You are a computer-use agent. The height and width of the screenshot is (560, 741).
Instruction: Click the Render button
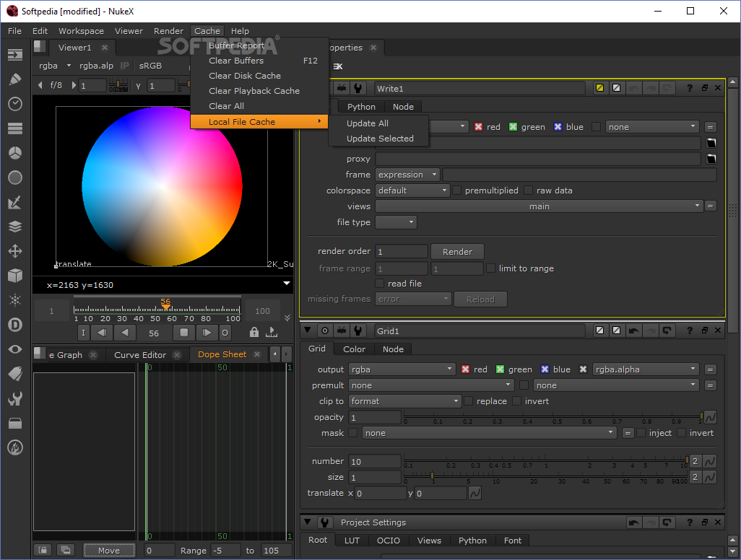(x=457, y=252)
